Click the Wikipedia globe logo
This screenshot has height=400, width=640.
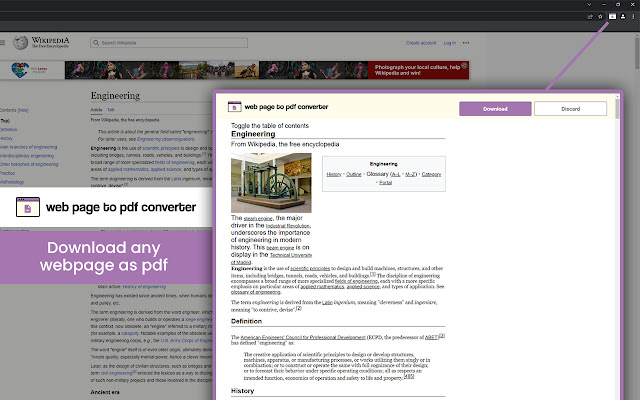coord(20,42)
